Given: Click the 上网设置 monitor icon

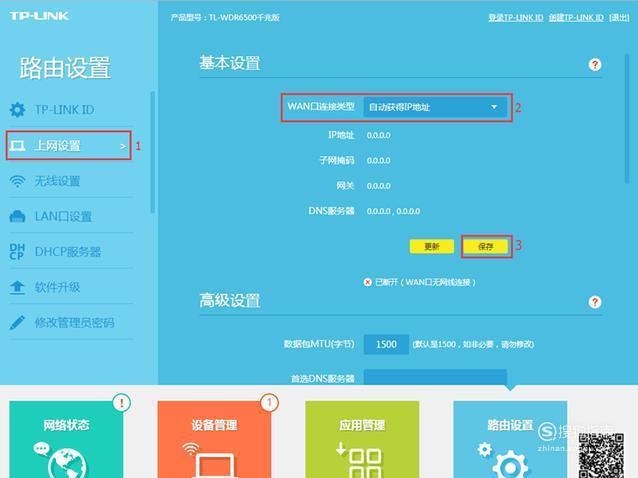Looking at the screenshot, I should point(17,146).
